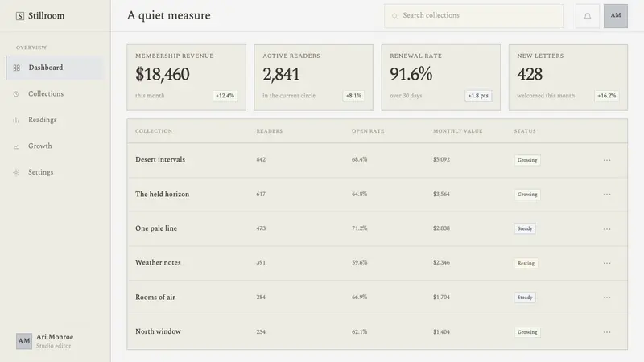Click the +1.8 pts renewal badge
This screenshot has height=362, width=644.
478,96
